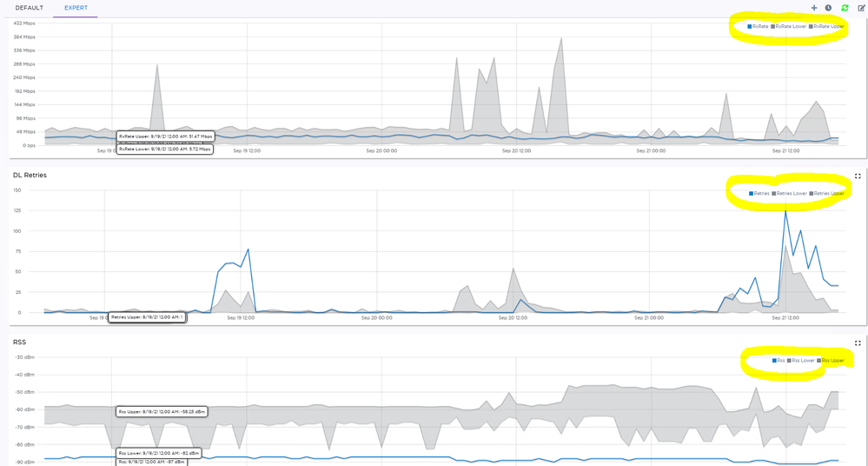This screenshot has width=868, height=466.
Task: Click the RxRate Upper tooltip label
Action: [165, 136]
